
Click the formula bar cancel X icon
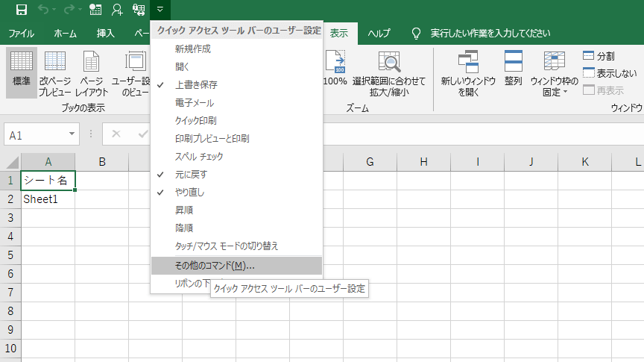pos(116,134)
